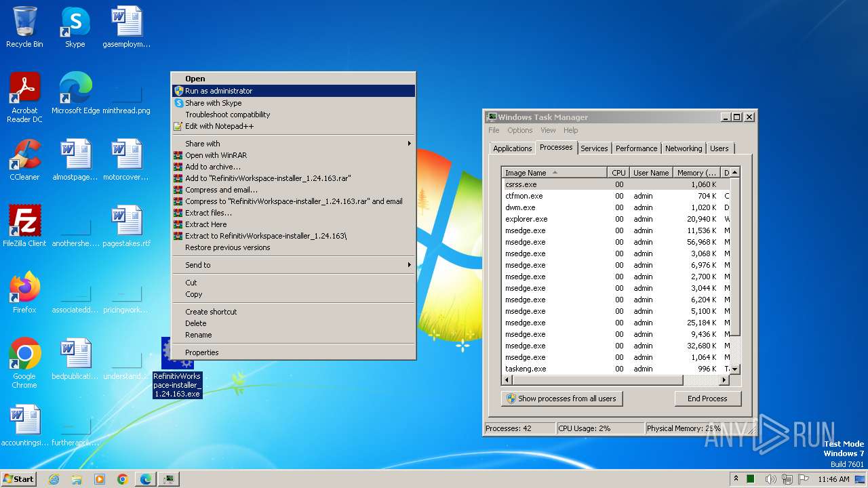Switch to Edge taskbar button

click(145, 479)
